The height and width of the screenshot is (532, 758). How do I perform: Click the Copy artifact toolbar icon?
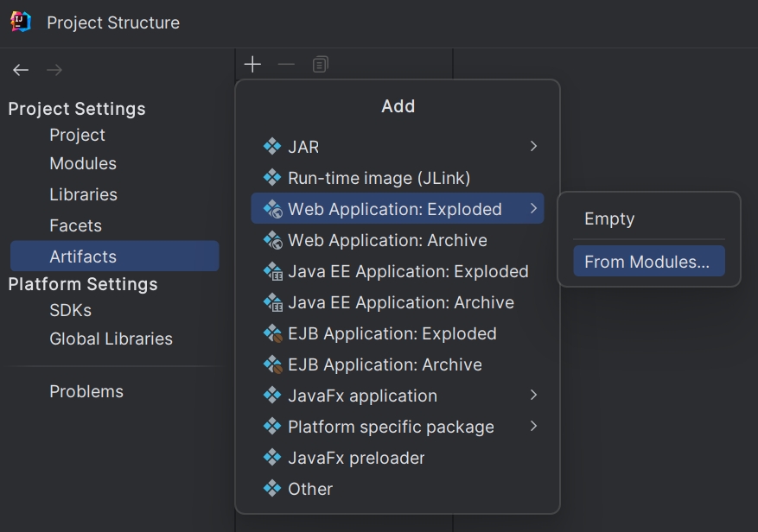tap(320, 64)
